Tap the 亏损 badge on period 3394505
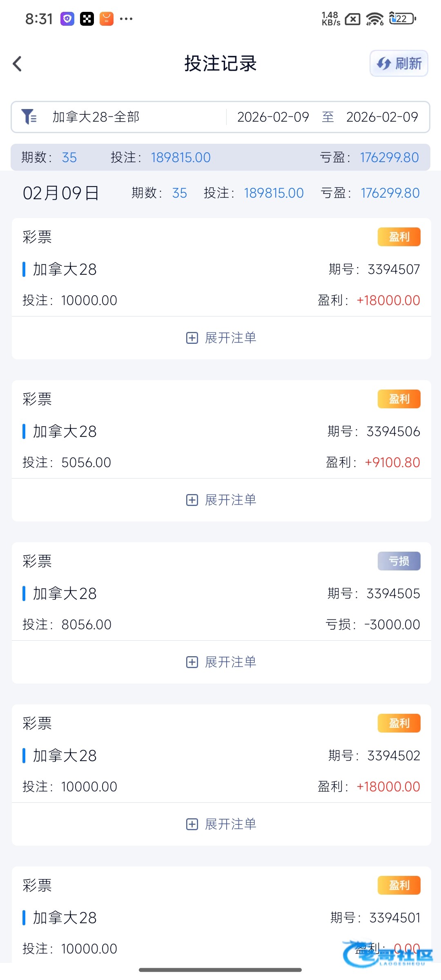The height and width of the screenshot is (980, 441). point(399,561)
